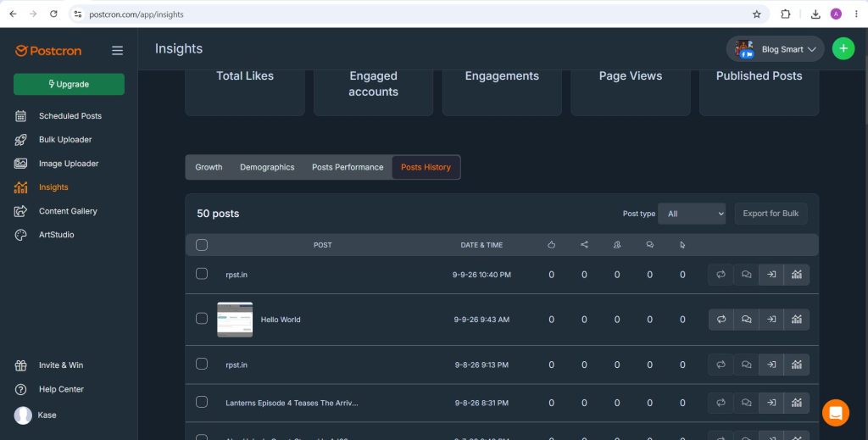Viewport: 868px width, 440px height.
Task: Click go-to-post arrow for rpst.in 10:40 PM post
Action: [771, 275]
